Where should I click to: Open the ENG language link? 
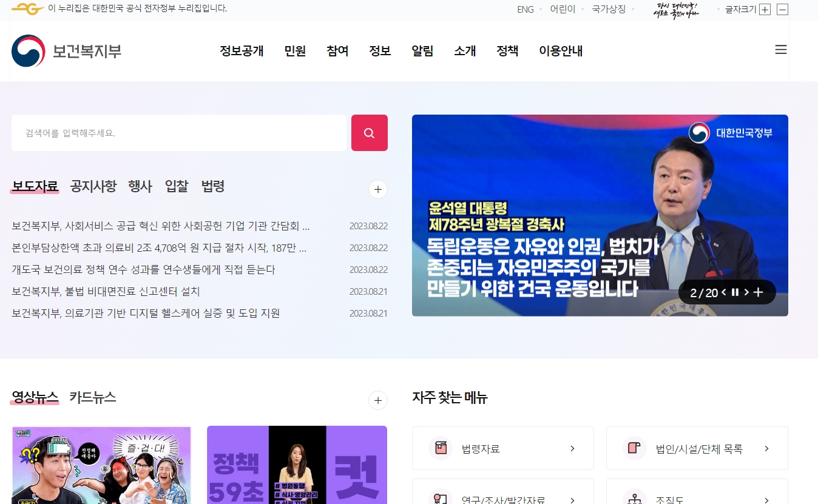click(525, 9)
